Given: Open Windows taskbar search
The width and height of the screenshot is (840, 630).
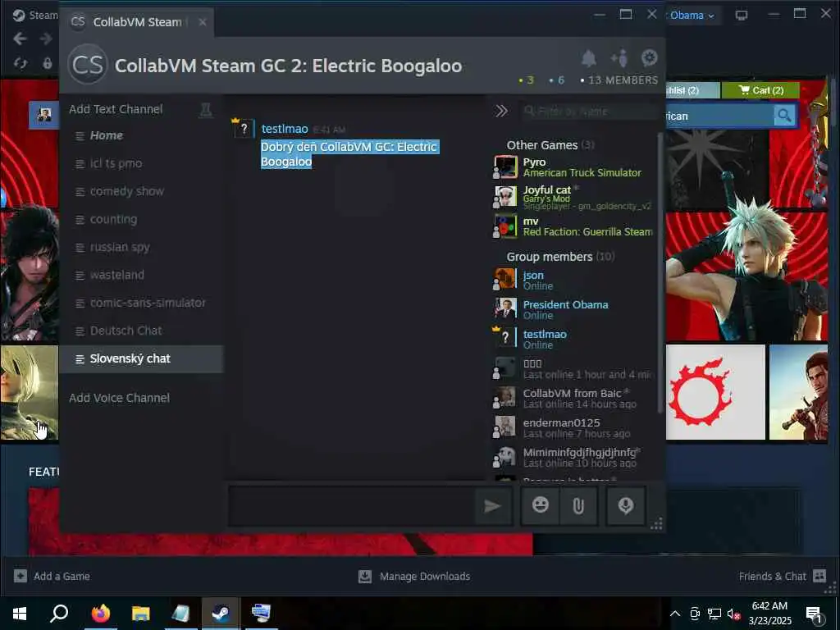Looking at the screenshot, I should point(59,614).
